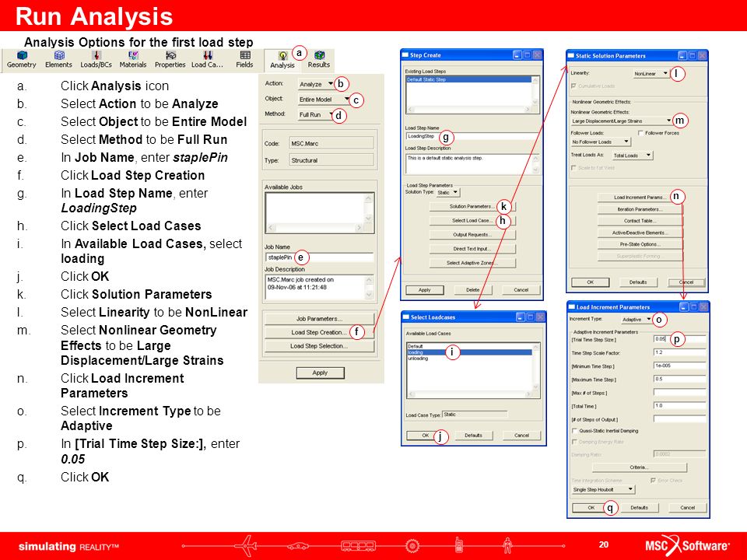Select unloading in Available Load Cases list
Viewport: 747px width, 560px height.
tap(469, 359)
